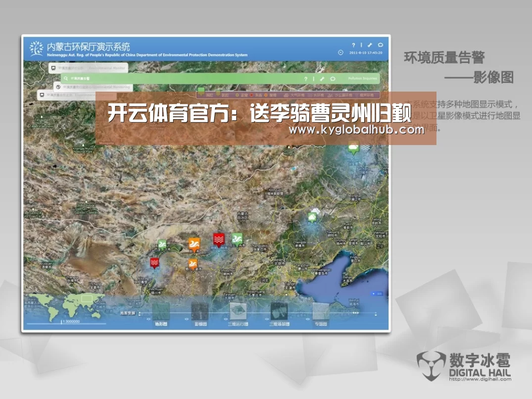
Task: Open the wrench settings icon in blue header
Action: [x=370, y=45]
